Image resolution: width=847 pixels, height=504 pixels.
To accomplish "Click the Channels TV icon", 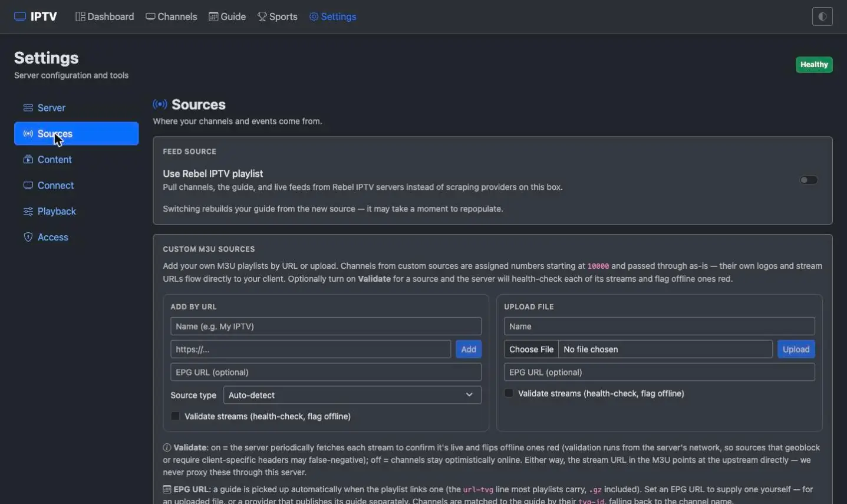I will click(x=150, y=17).
